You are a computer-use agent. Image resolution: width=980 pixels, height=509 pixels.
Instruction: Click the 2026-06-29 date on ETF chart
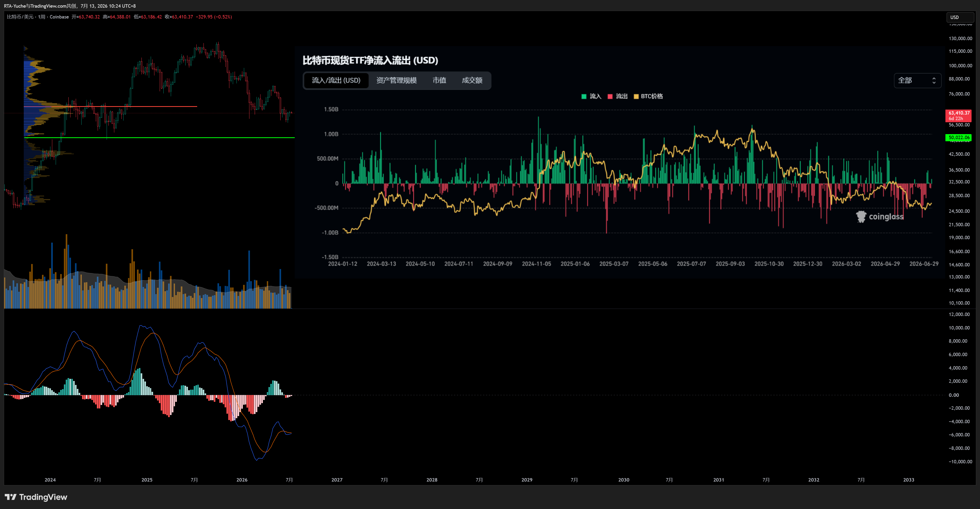tap(924, 264)
